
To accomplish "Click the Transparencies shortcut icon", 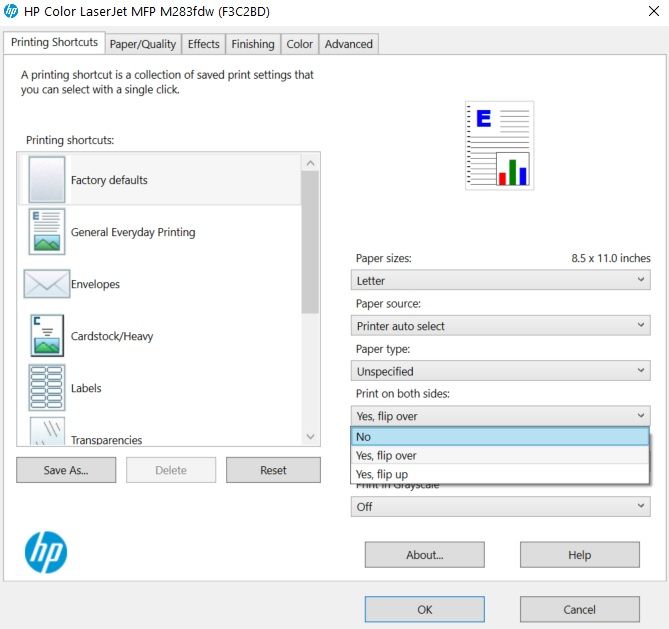I will [x=47, y=433].
